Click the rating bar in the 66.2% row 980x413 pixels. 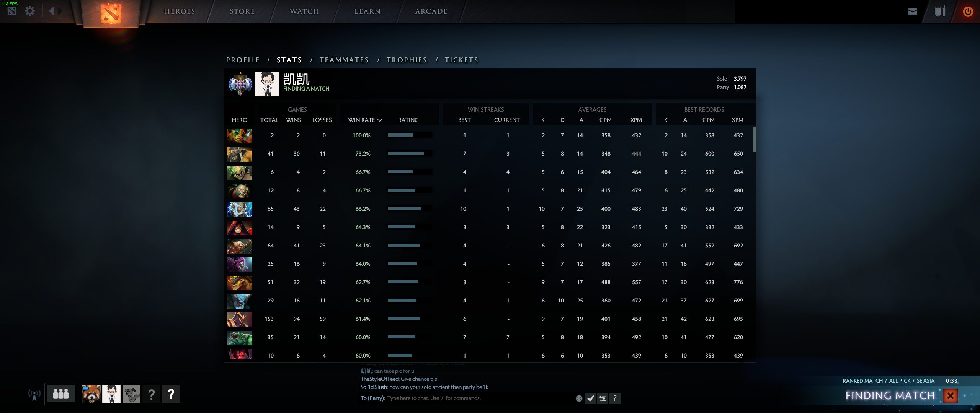tap(410, 208)
